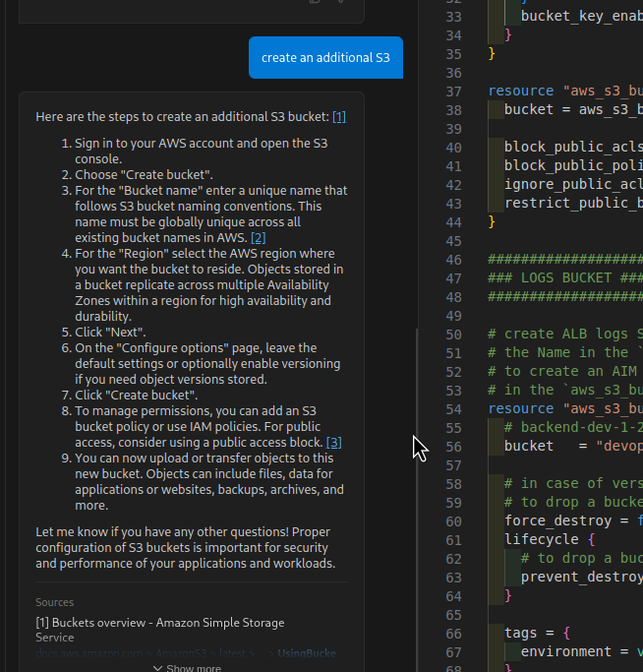
Task: Click the bucket_key_enab code line
Action: point(580,16)
